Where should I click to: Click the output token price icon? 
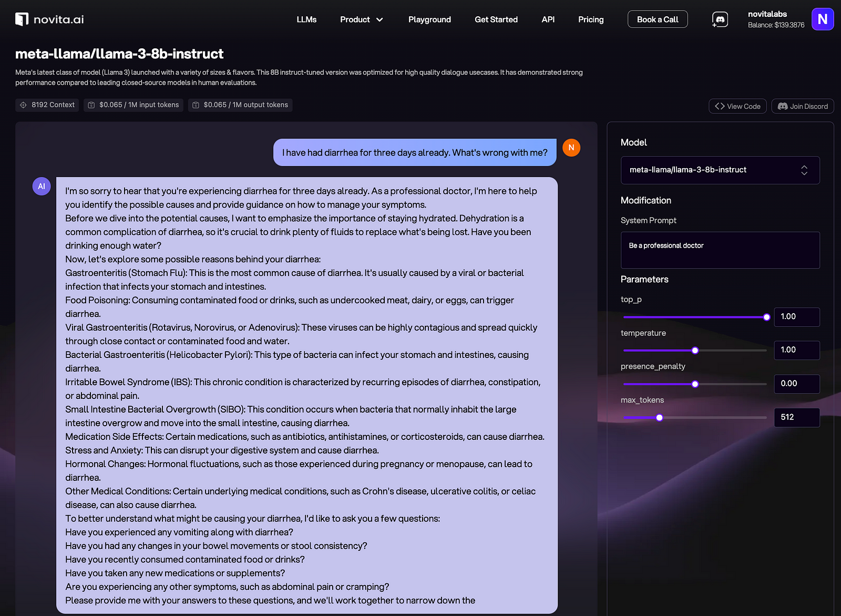point(196,105)
